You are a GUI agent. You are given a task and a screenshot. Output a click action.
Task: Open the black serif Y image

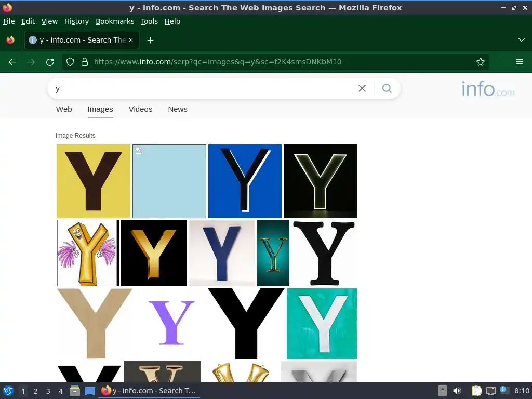(324, 253)
